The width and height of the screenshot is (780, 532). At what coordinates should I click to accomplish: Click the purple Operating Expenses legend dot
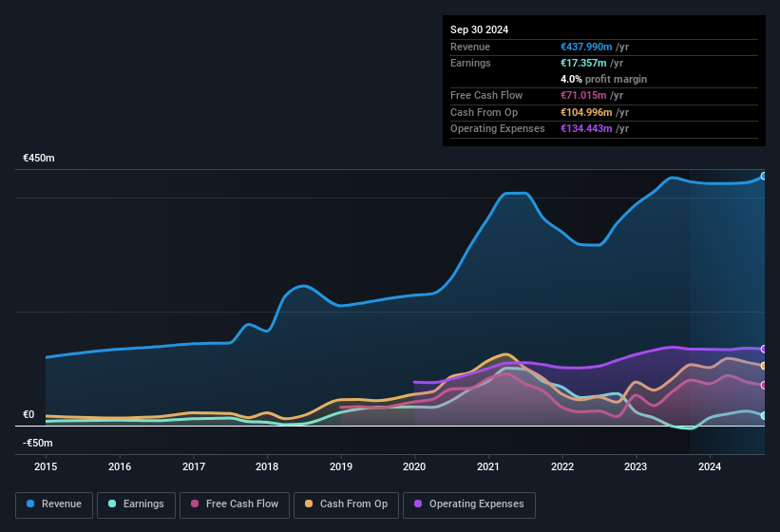click(418, 504)
